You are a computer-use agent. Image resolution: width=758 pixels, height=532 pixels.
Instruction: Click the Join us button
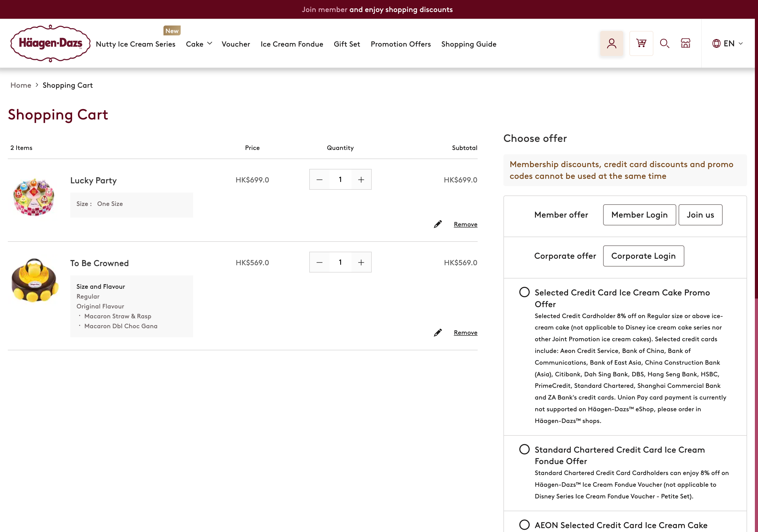700,215
